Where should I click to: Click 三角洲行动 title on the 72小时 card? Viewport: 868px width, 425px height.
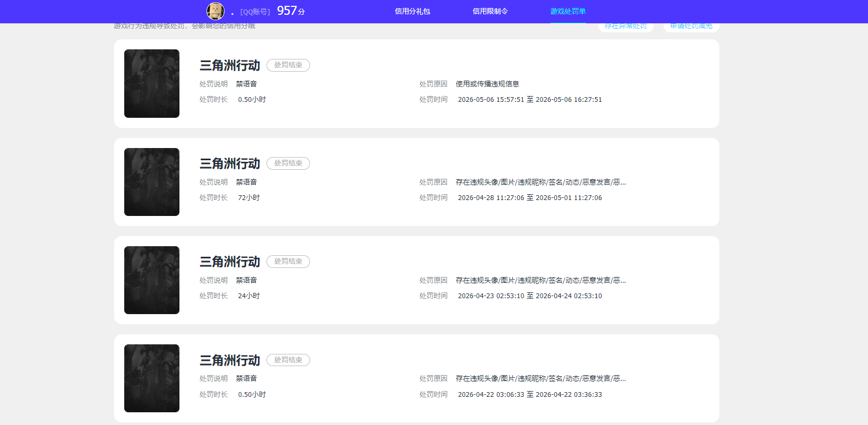[230, 163]
